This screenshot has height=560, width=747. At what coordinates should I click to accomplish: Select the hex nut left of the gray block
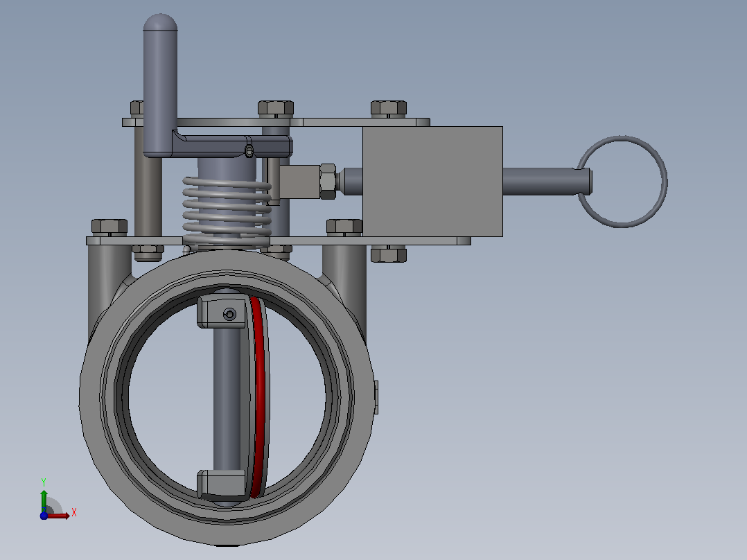tap(328, 181)
